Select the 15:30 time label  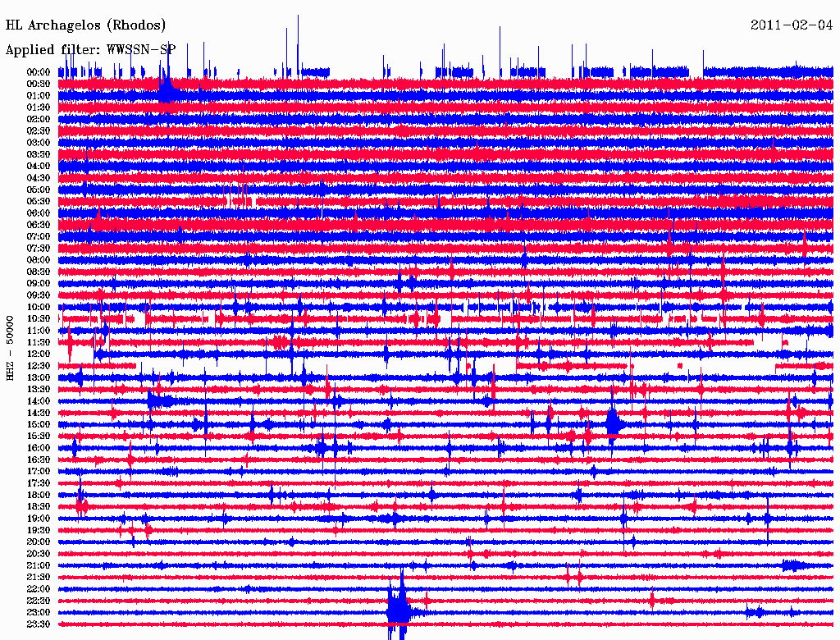(39, 437)
